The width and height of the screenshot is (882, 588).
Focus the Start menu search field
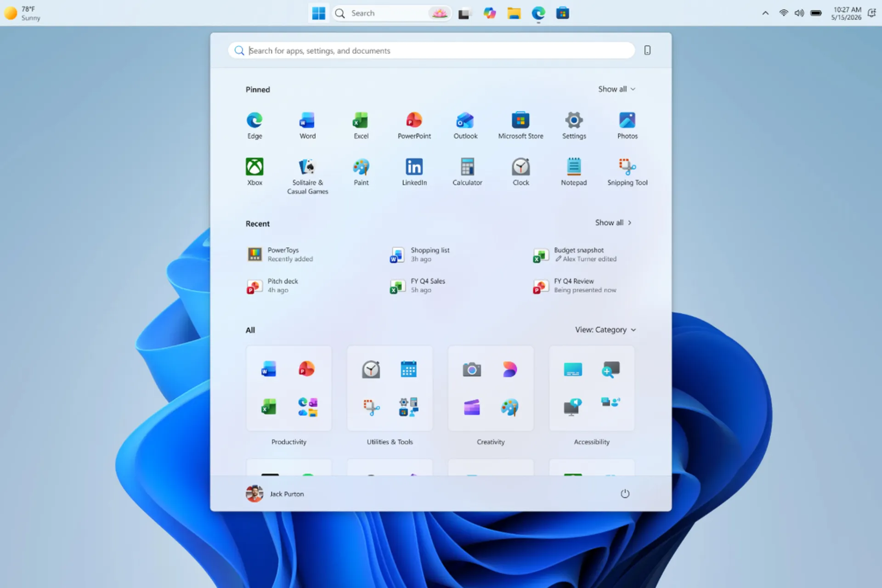click(x=431, y=51)
